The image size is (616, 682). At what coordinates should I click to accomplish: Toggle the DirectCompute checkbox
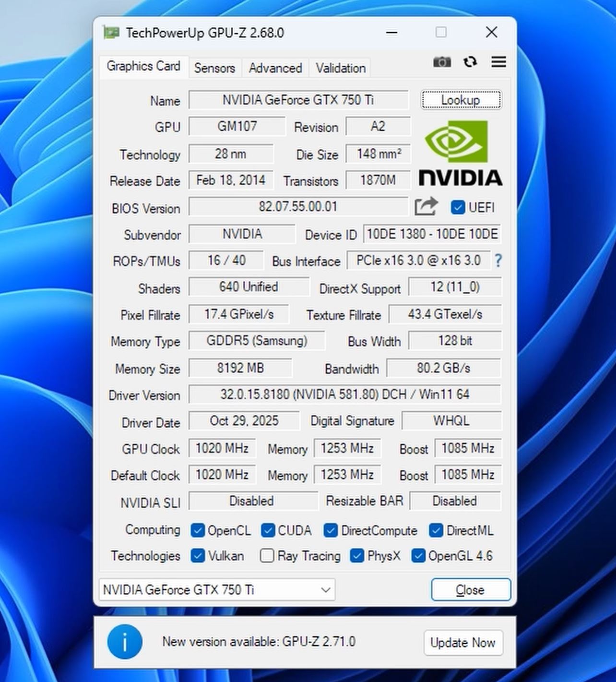coord(331,530)
